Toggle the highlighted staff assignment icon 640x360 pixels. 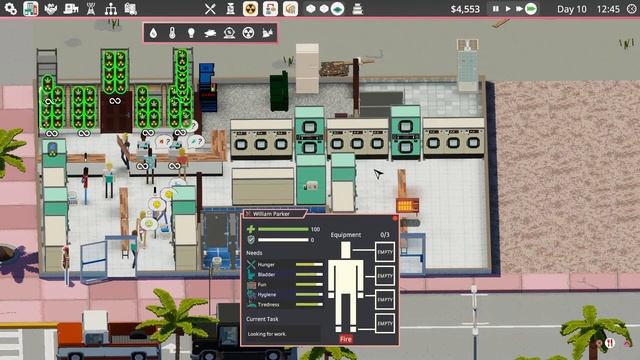(270, 9)
